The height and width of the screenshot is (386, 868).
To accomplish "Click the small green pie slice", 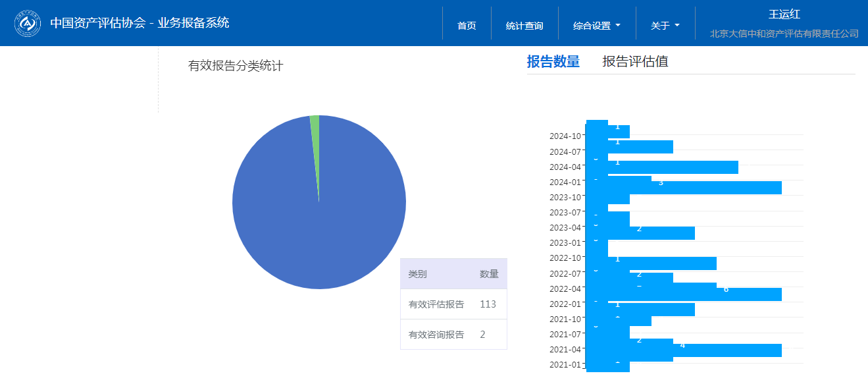I will tap(315, 125).
